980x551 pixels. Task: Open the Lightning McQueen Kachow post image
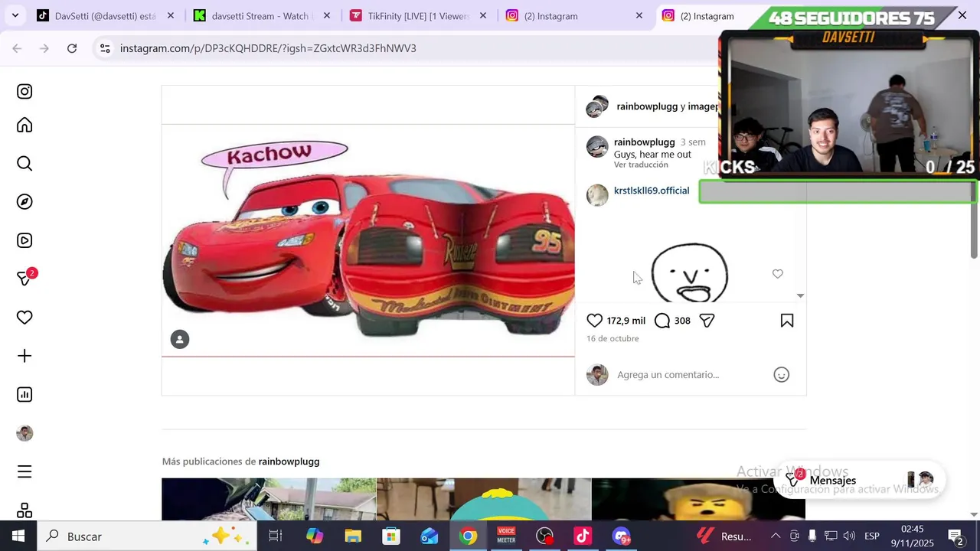(x=368, y=240)
